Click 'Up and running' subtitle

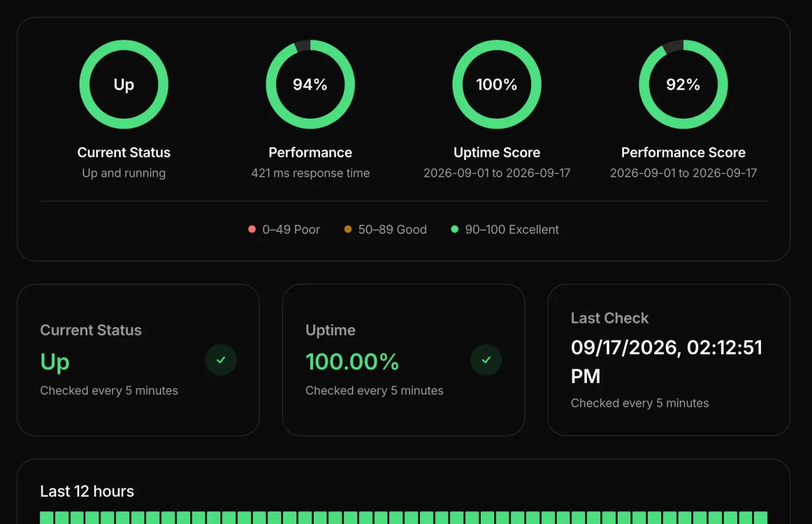point(124,173)
